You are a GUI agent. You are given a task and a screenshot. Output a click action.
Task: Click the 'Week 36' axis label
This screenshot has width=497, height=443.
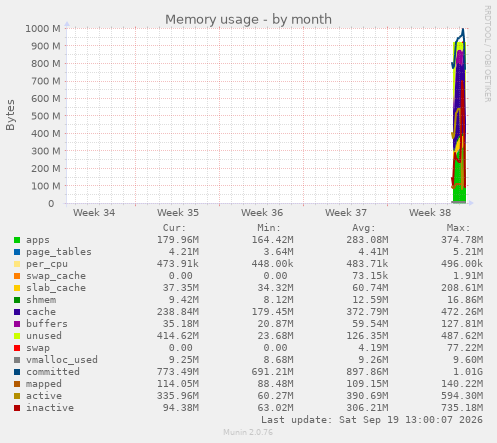[262, 213]
